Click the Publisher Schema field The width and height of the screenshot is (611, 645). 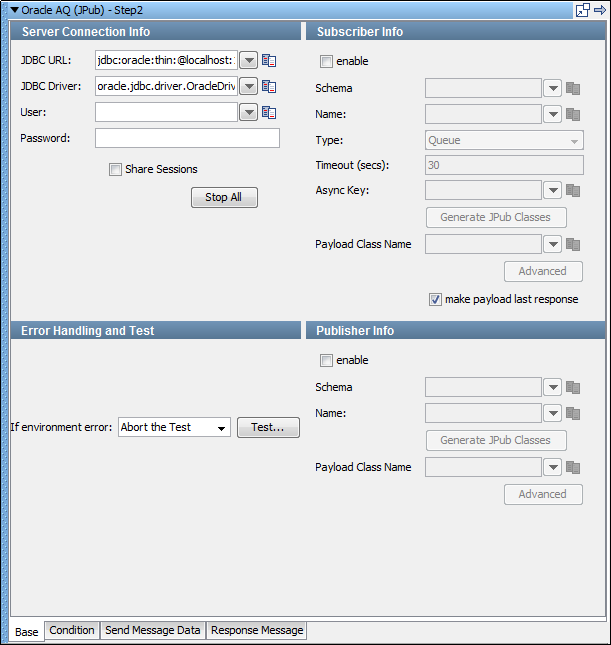tap(483, 387)
